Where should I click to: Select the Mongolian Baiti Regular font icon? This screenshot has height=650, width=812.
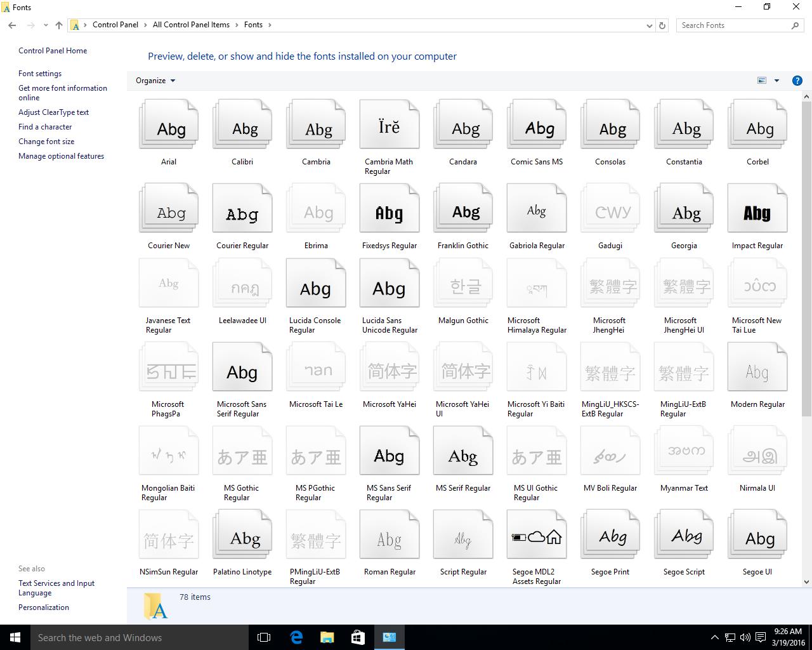[x=169, y=451]
